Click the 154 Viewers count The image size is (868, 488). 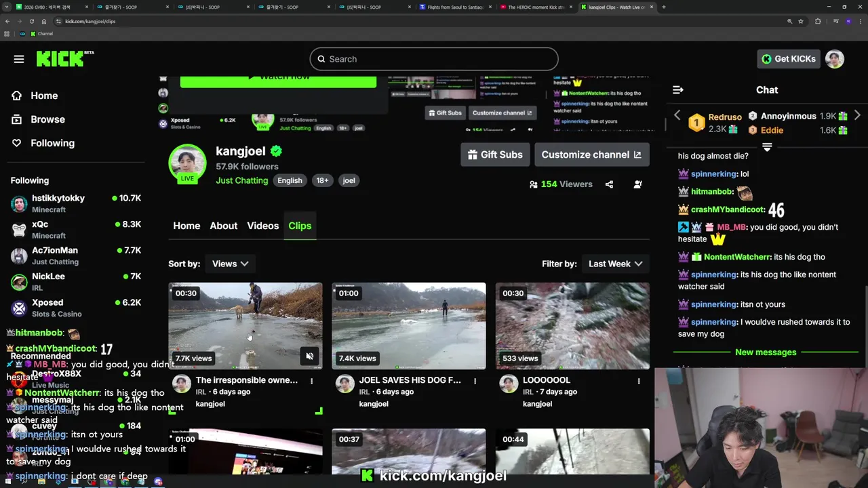coord(566,184)
